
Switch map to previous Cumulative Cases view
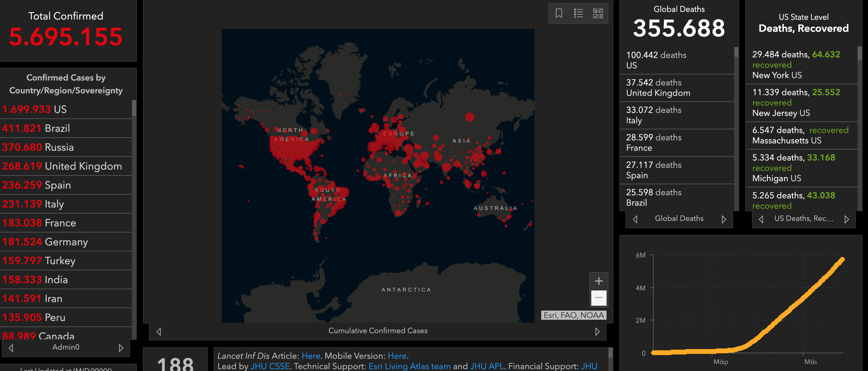point(159,332)
